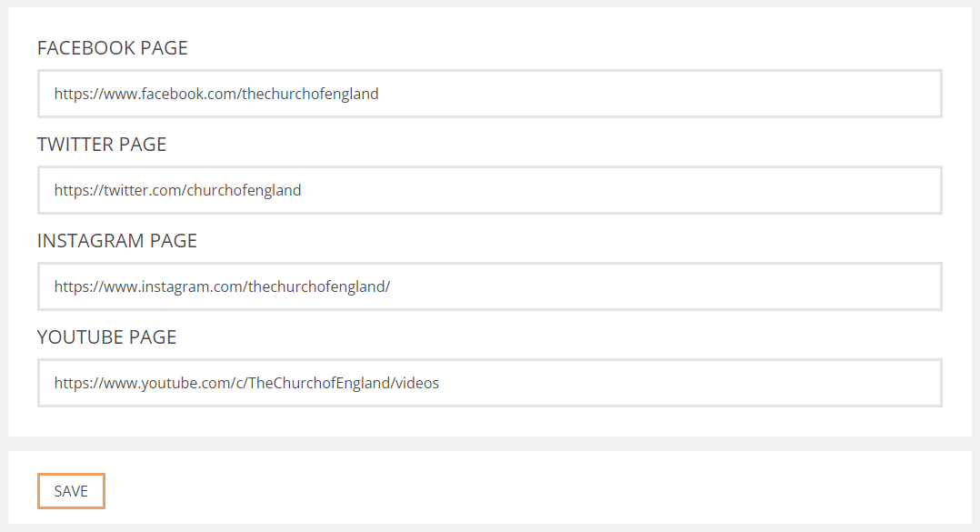Focus the YouTube Page URL field
Viewport: 980px width, 532px height.
click(x=489, y=383)
